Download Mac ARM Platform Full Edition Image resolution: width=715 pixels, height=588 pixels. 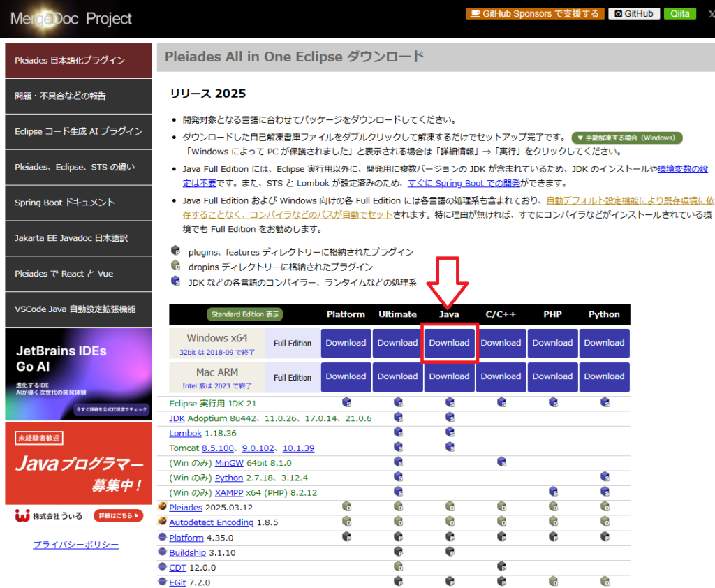(346, 377)
